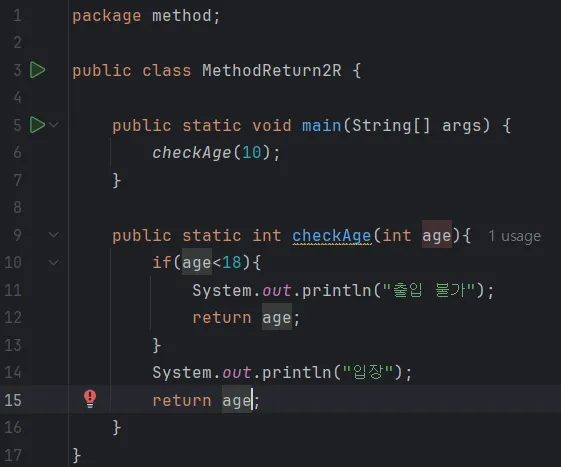
Task: Click the highlighted age parameter in the checkAge signature
Action: tap(436, 236)
